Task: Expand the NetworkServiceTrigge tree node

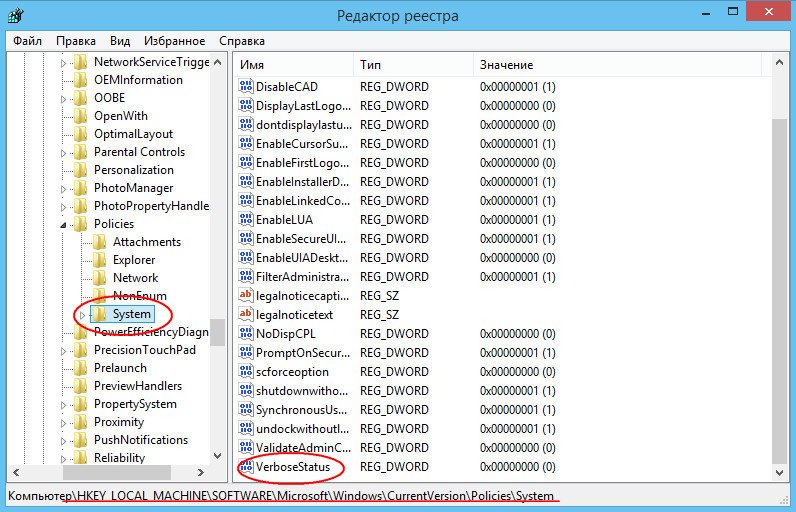Action: click(x=63, y=63)
